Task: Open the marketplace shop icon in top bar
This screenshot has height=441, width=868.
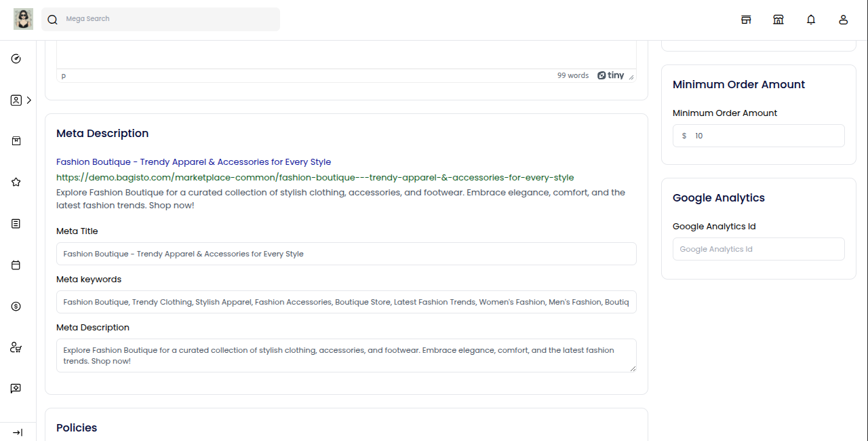Action: (x=778, y=20)
